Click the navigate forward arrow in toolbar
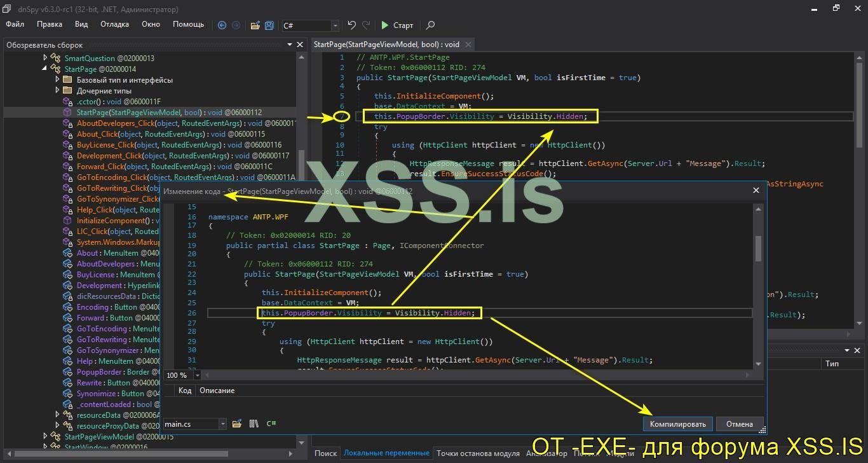The height and width of the screenshot is (463, 868). pos(236,25)
